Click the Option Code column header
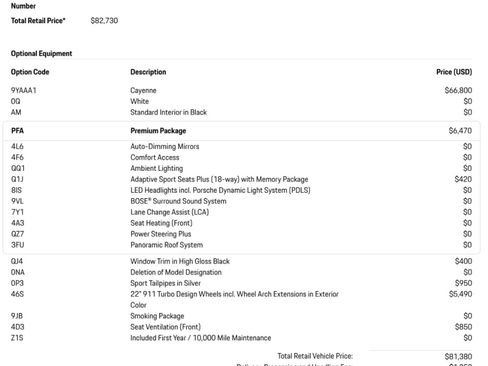 click(30, 72)
